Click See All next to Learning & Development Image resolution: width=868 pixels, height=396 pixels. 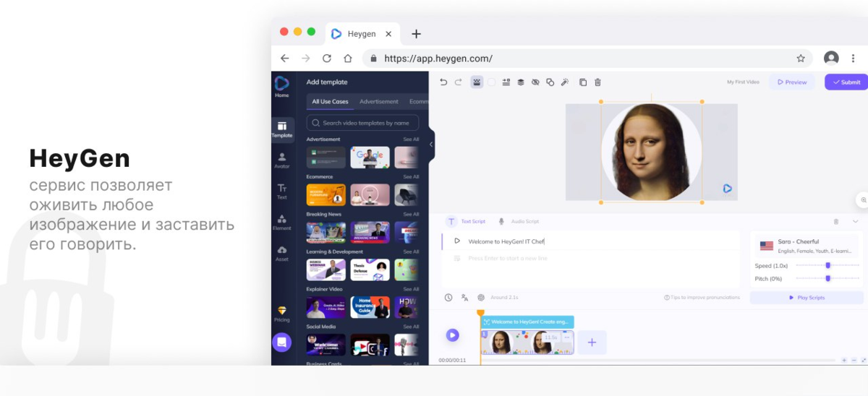[x=411, y=252]
